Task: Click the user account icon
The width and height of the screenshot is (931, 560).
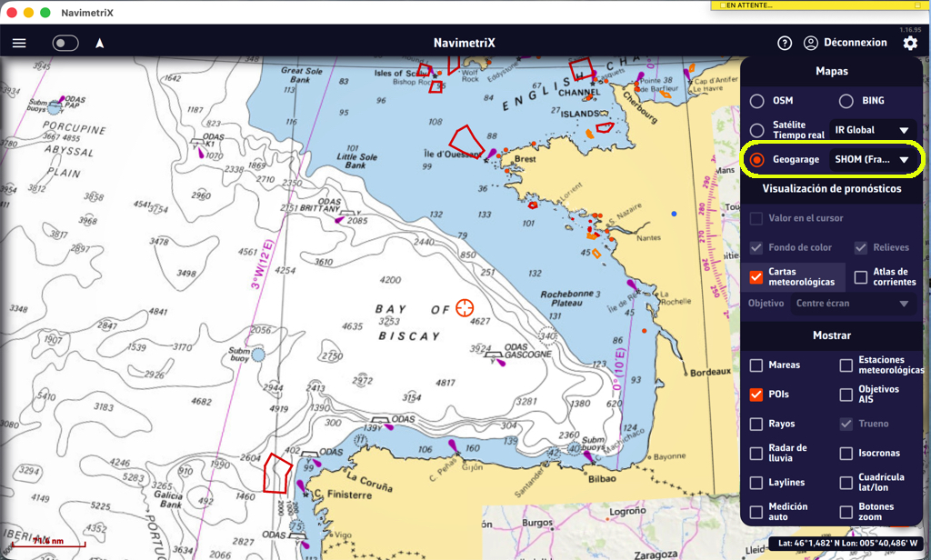Action: coord(810,43)
